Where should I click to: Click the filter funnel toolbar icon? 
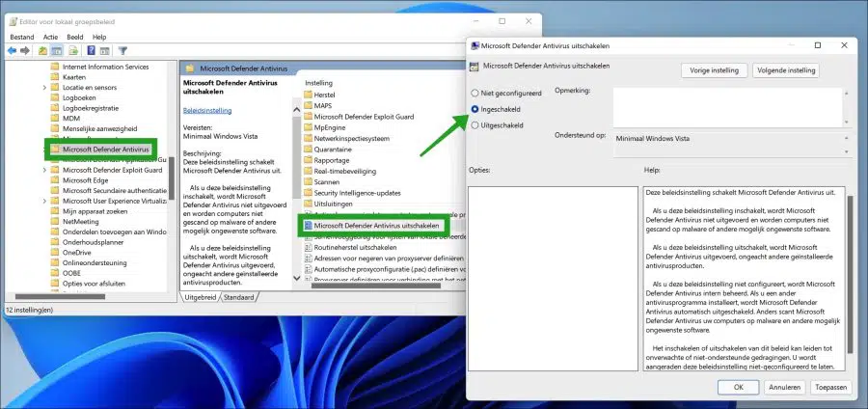122,51
